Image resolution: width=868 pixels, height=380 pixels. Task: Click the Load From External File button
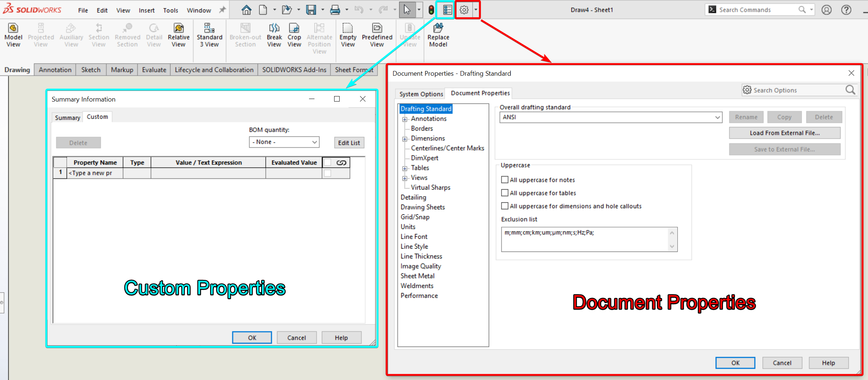click(785, 133)
